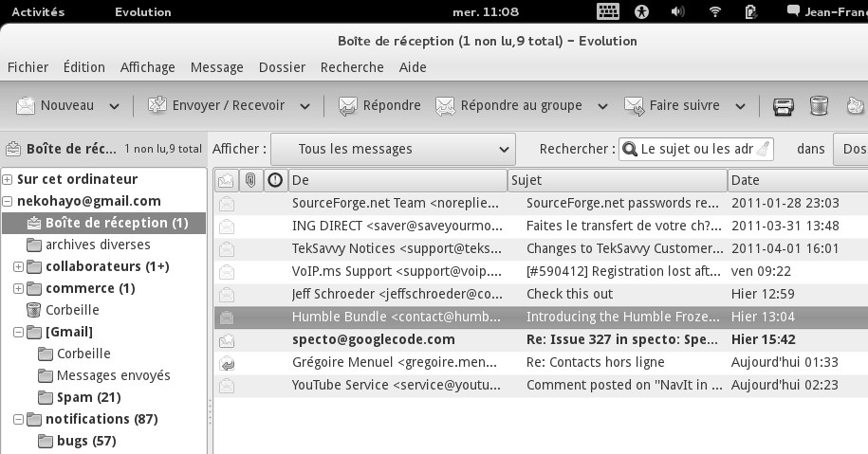Open accessibility menu icon in top bar
The width and height of the screenshot is (868, 454).
(x=641, y=11)
